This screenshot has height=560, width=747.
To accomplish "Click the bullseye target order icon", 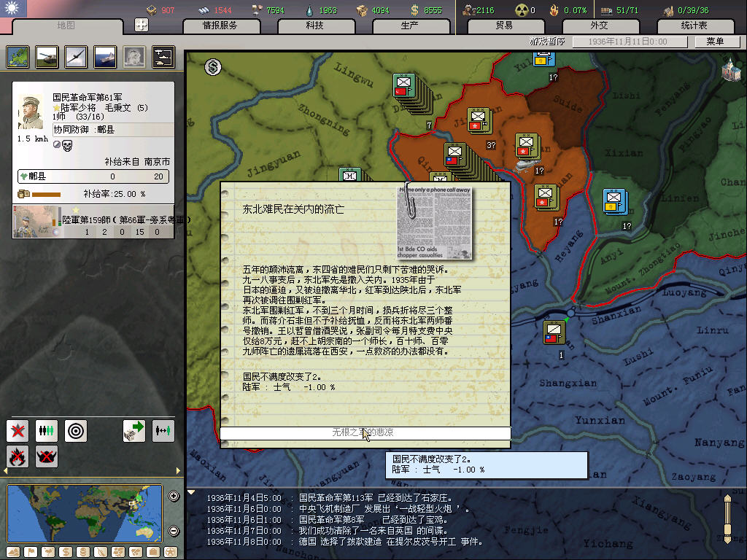I will click(x=76, y=430).
